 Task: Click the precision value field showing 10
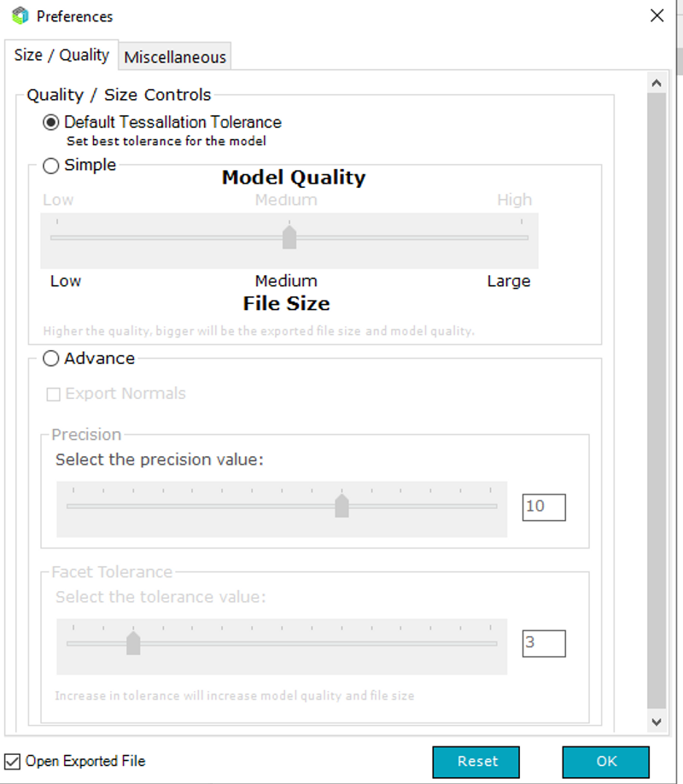point(544,507)
